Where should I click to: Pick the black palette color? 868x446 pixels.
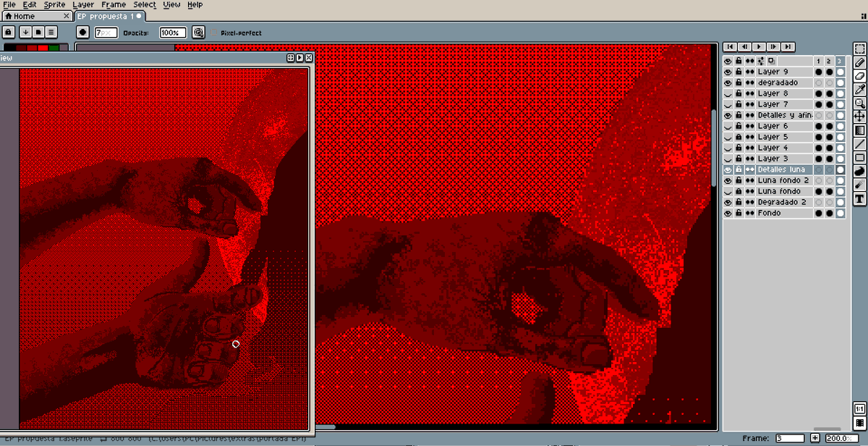(8, 49)
